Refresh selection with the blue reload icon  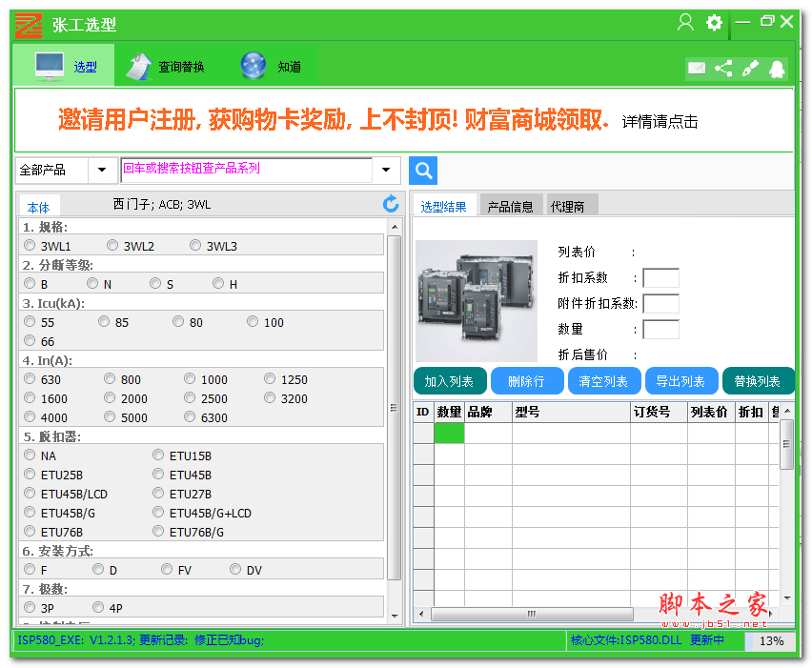391,204
